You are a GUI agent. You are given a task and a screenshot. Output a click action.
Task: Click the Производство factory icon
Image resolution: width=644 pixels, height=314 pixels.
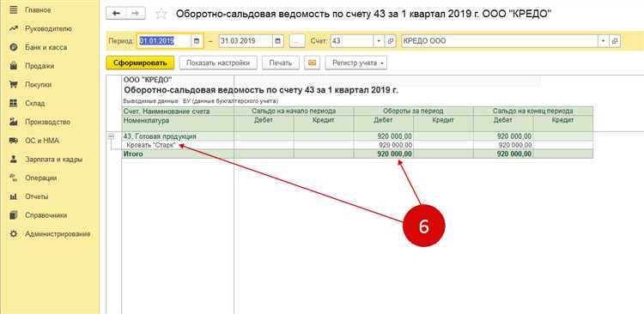pos(14,122)
